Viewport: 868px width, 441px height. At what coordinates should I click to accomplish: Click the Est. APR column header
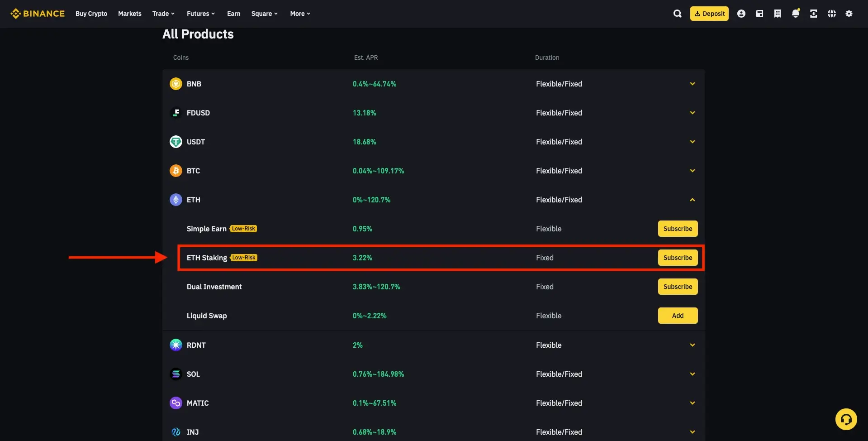tap(366, 58)
